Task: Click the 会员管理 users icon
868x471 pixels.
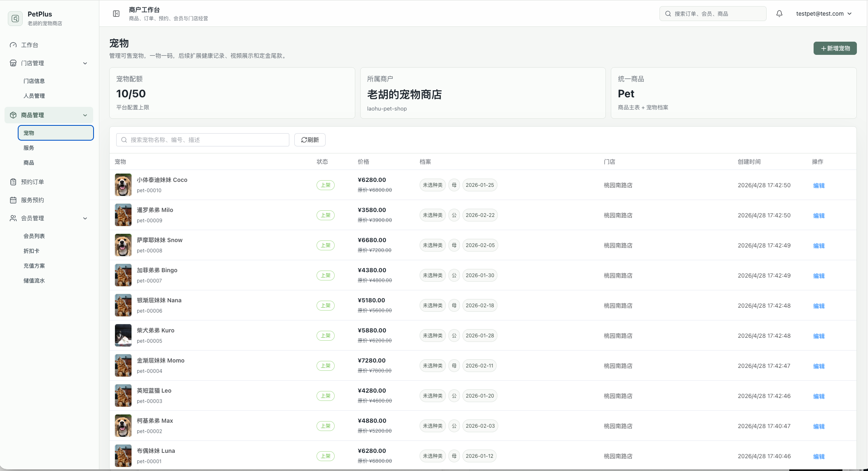Action: tap(13, 218)
